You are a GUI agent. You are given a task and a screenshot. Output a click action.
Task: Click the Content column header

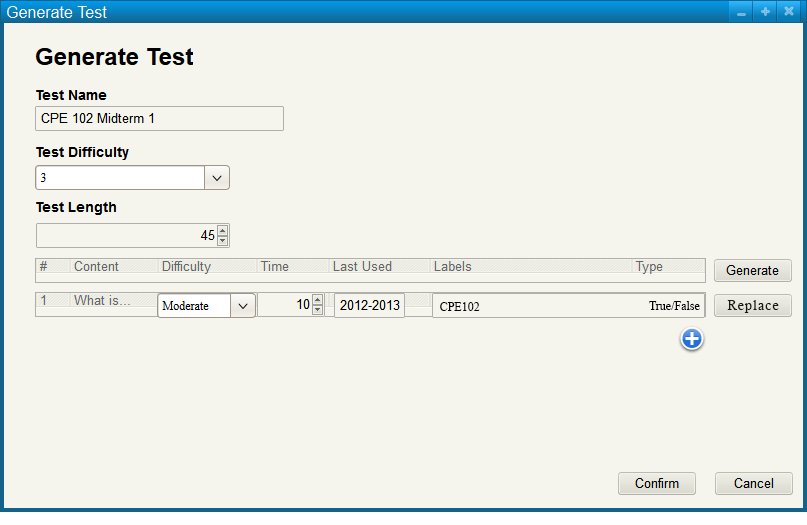(x=96, y=267)
